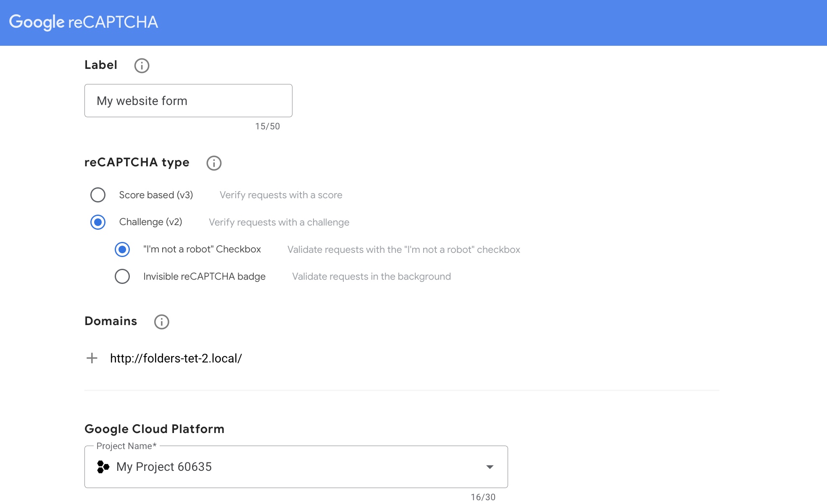This screenshot has height=504, width=827.
Task: Select Challenge (v2) radio button
Action: (98, 222)
